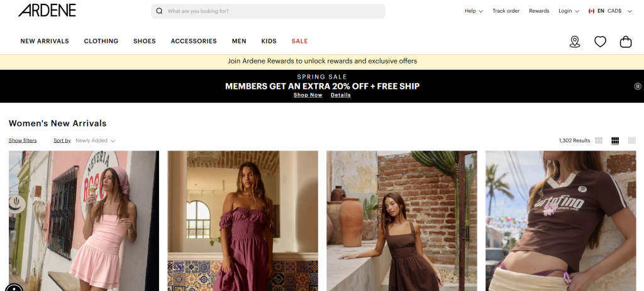This screenshot has width=644, height=291.
Task: Open the Clothing menu
Action: pos(101,41)
